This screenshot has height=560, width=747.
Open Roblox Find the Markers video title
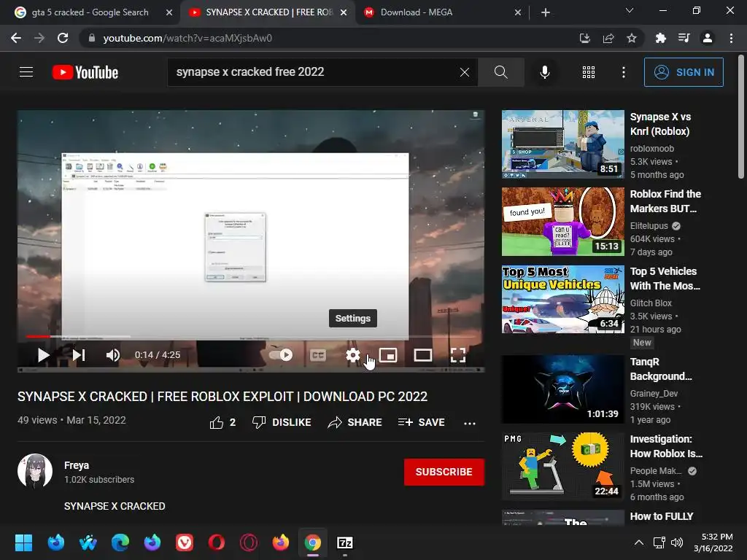665,201
